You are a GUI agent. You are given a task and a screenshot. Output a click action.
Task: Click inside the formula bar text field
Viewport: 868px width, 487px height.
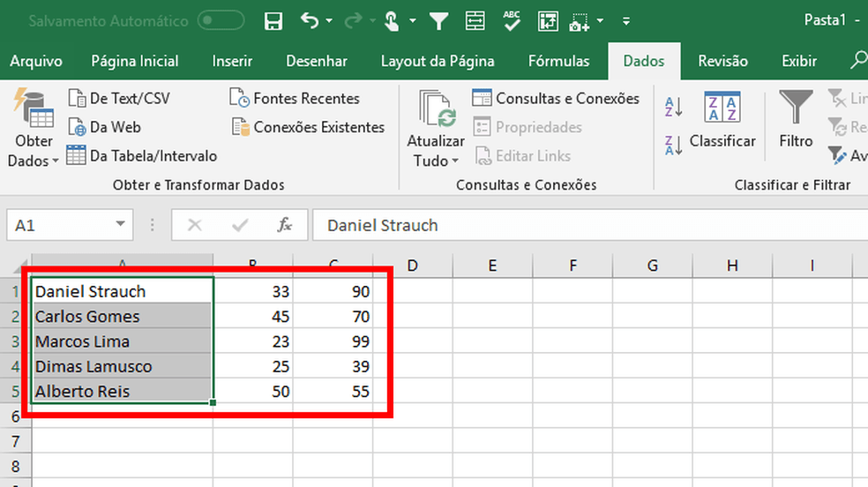point(582,225)
